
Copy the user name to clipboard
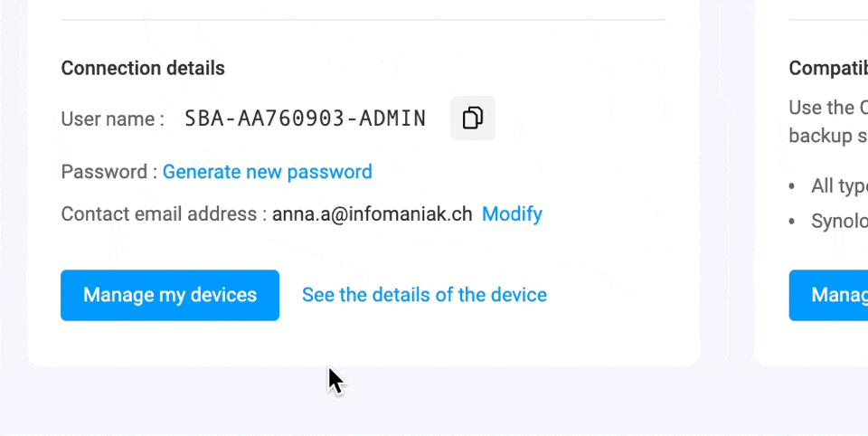click(472, 118)
